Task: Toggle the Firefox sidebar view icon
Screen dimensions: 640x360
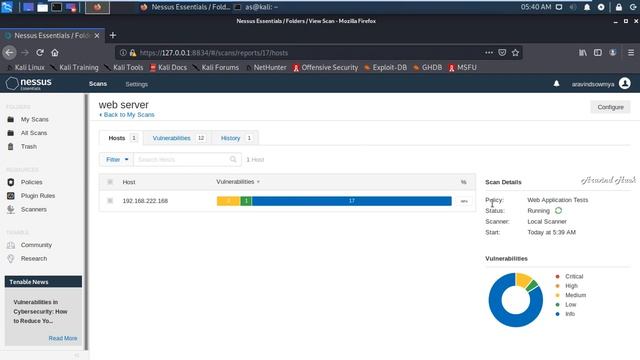Action: (x=598, y=53)
